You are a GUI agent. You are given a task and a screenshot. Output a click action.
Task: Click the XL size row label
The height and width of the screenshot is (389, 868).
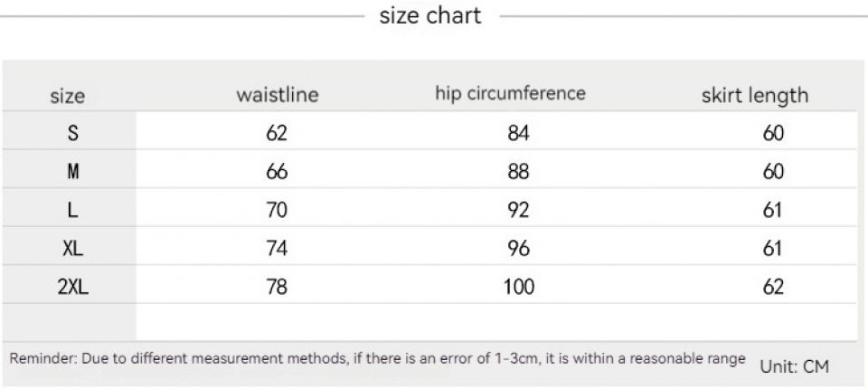click(x=73, y=249)
